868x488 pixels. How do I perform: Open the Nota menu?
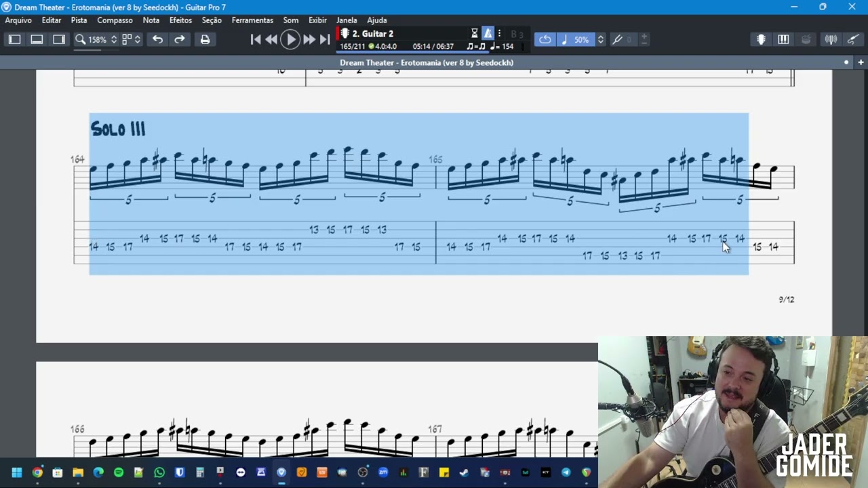(x=151, y=20)
